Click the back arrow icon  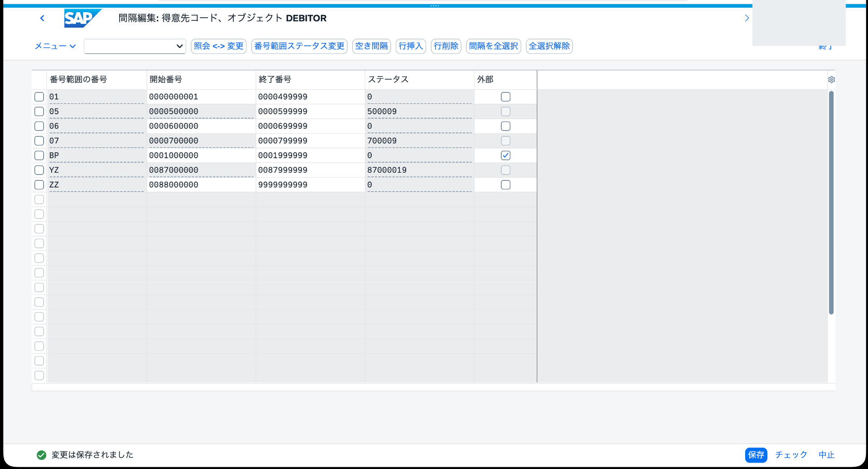(x=42, y=18)
